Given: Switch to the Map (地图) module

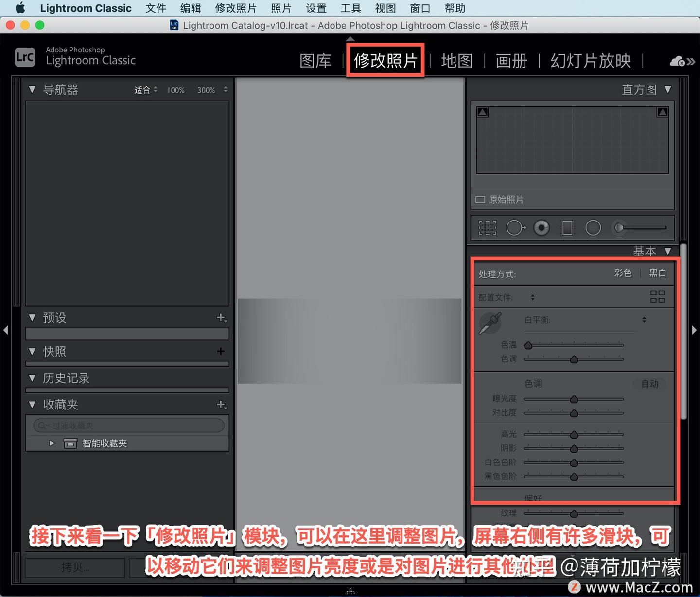Looking at the screenshot, I should pyautogui.click(x=457, y=61).
